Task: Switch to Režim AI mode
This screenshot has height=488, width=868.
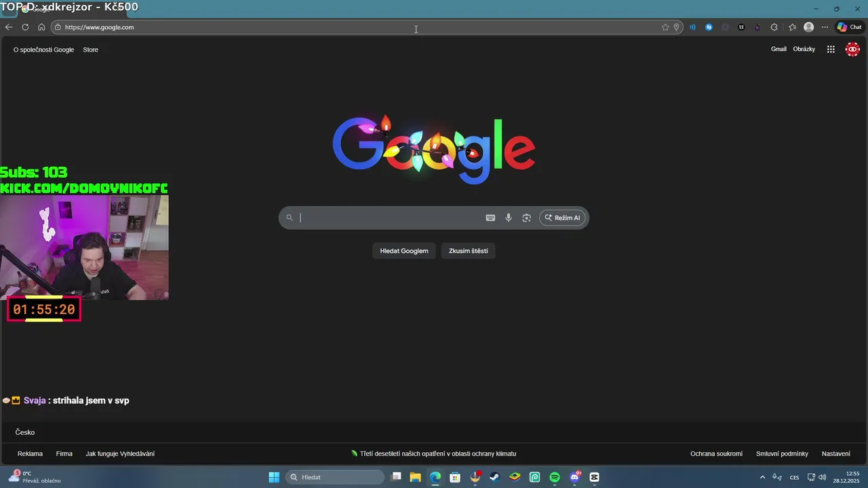Action: [x=562, y=218]
